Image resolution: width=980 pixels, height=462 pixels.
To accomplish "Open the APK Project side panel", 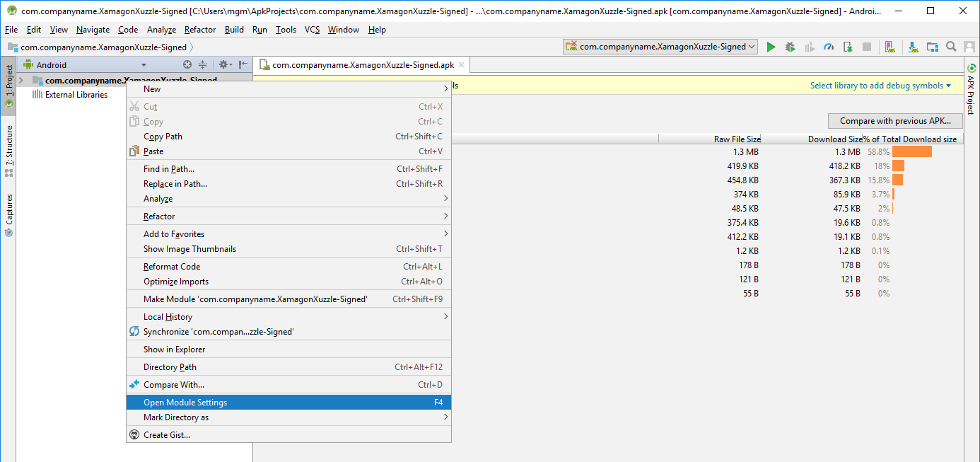I will pos(971,89).
